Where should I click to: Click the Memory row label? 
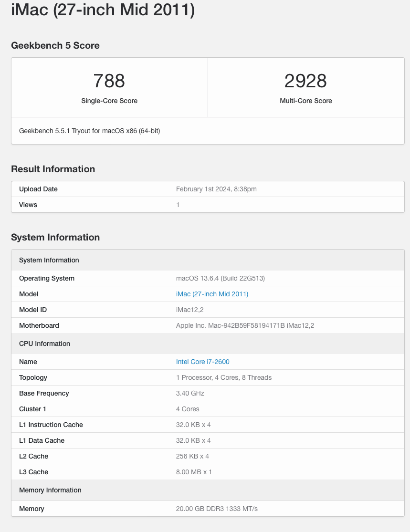(x=32, y=509)
